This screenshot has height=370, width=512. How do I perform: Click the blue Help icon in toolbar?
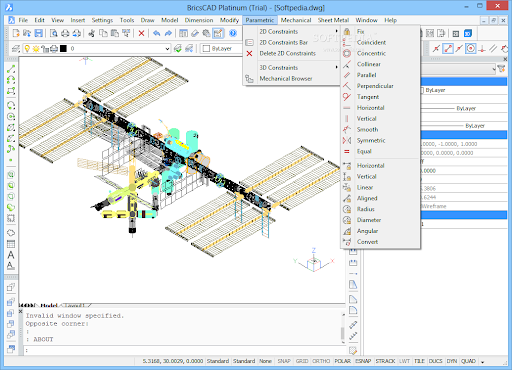(233, 33)
